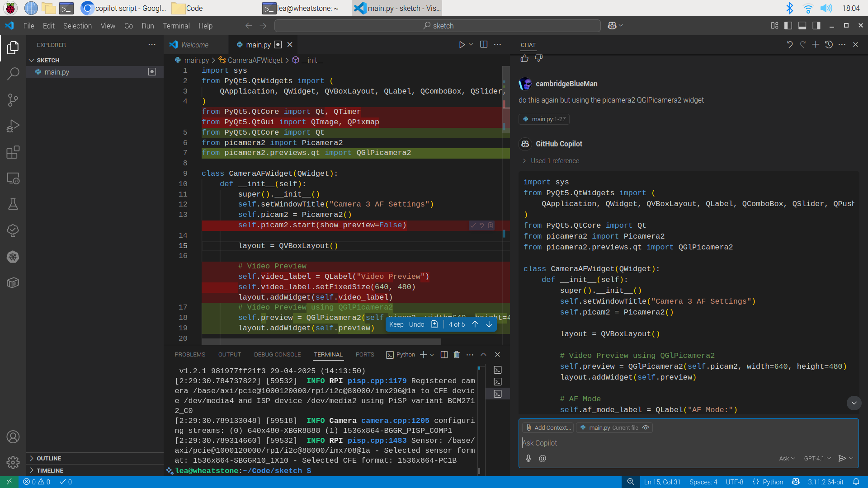Select main.py in Explorer tree
868x488 pixels.
pyautogui.click(x=57, y=72)
